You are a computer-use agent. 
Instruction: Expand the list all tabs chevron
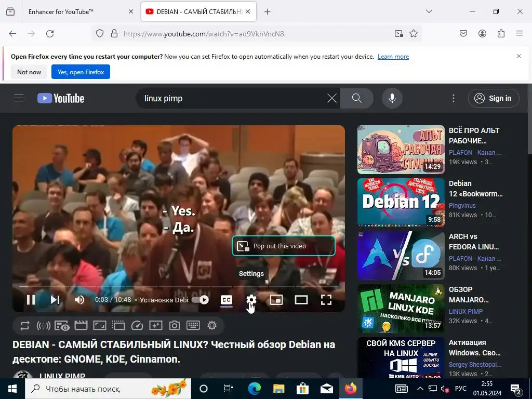pyautogui.click(x=429, y=11)
